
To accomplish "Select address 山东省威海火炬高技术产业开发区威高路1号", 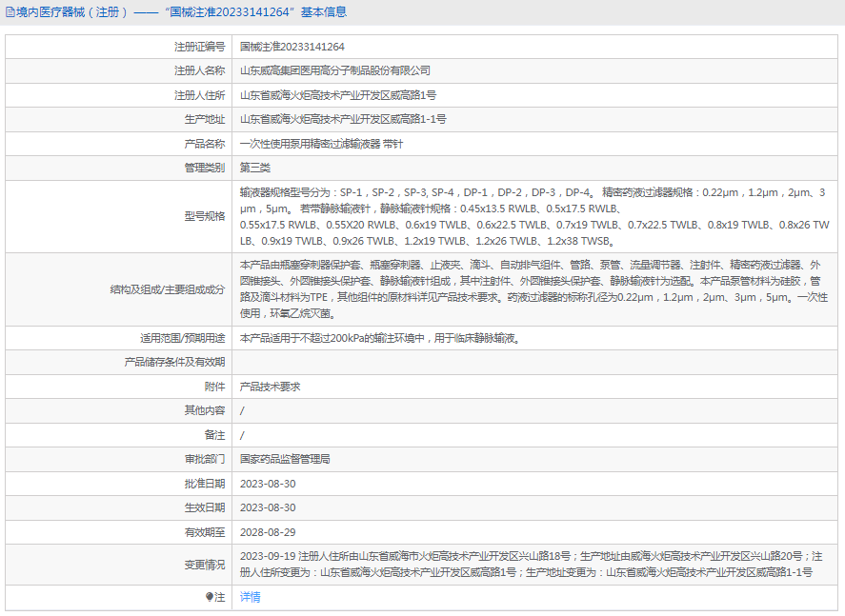I will (x=338, y=95).
